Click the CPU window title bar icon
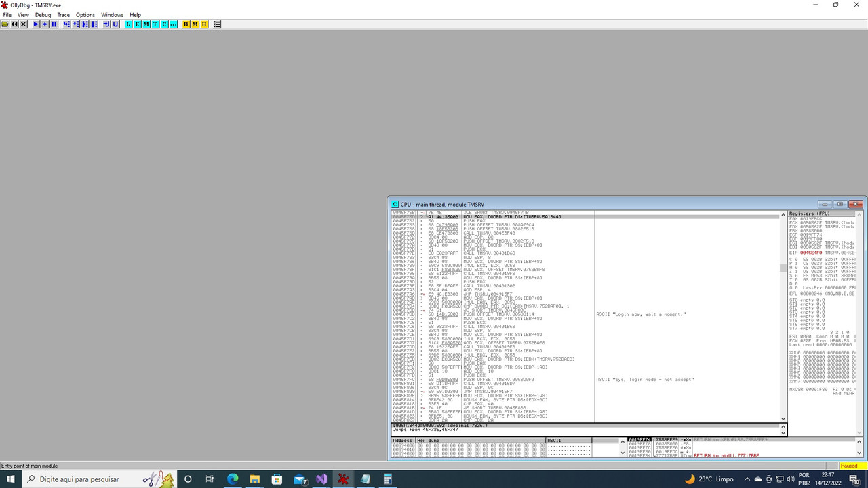The image size is (868, 488). point(395,204)
